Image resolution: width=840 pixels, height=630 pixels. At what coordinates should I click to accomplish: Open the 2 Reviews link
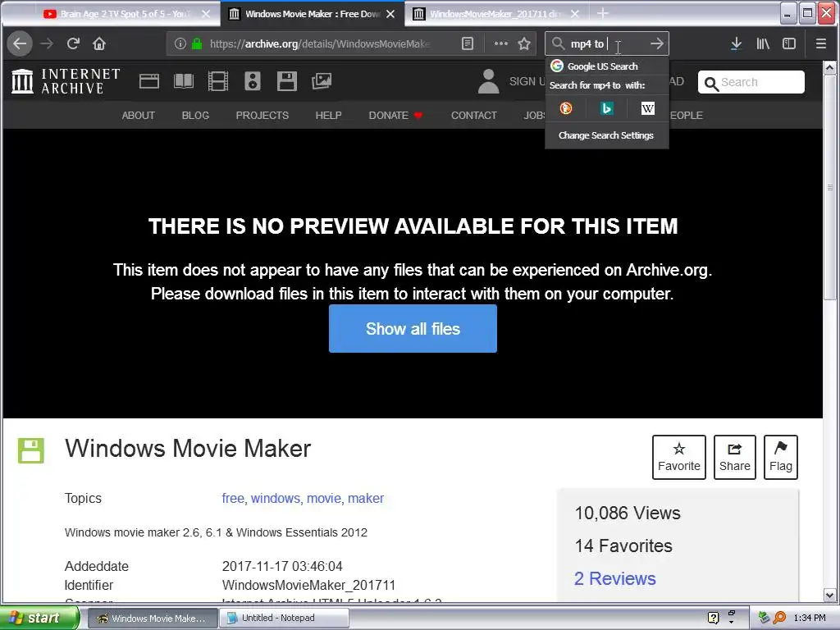615,578
